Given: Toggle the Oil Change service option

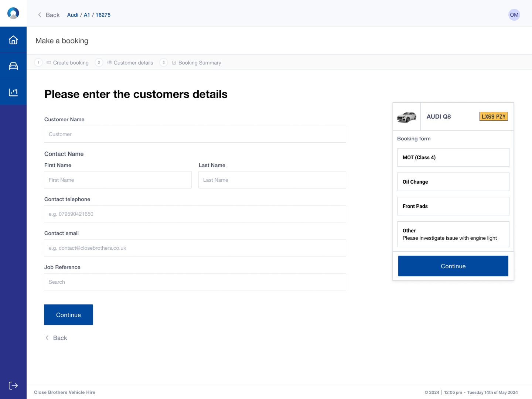Looking at the screenshot, I should (x=453, y=182).
